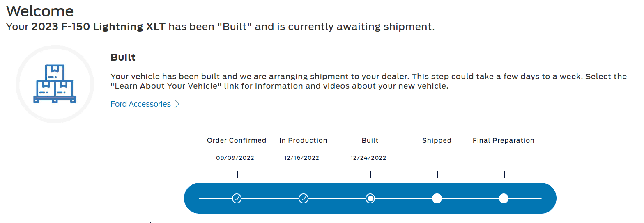644x223 pixels.
Task: Click the Final Preparation step dot
Action: point(504,198)
